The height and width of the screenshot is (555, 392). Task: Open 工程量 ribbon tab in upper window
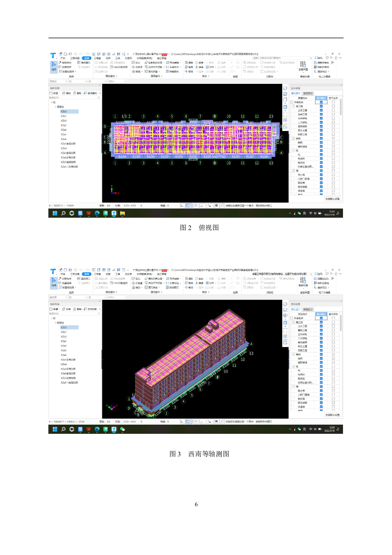pos(97,58)
